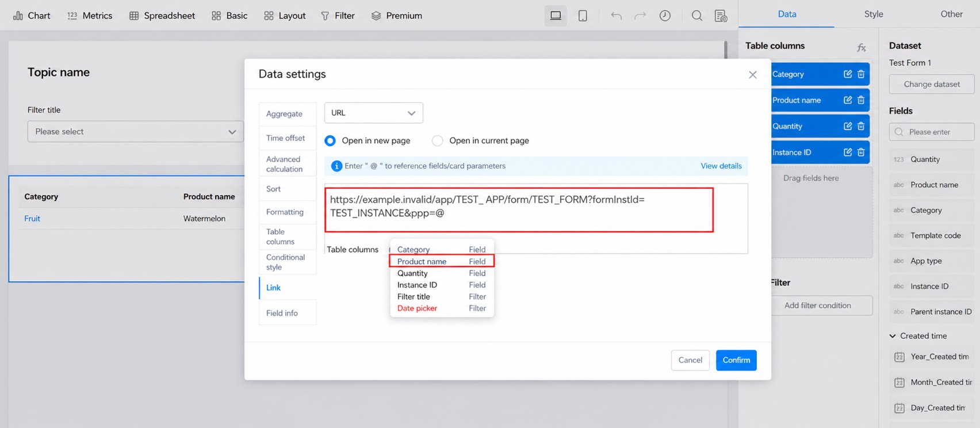Confirm the data settings

(x=736, y=360)
